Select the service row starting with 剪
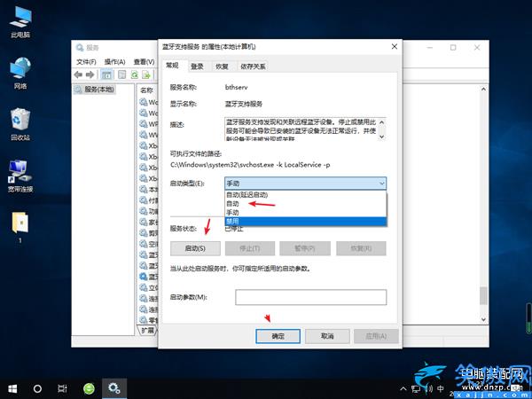Image resolution: width=532 pixels, height=399 pixels. pyautogui.click(x=149, y=232)
